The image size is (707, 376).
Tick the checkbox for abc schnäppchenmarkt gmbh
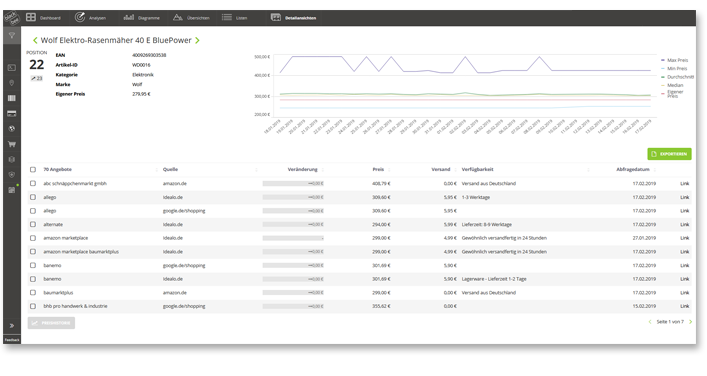coord(33,183)
